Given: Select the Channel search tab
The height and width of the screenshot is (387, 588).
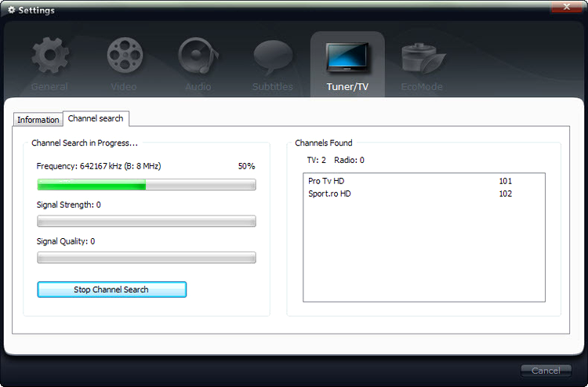Looking at the screenshot, I should coord(96,118).
